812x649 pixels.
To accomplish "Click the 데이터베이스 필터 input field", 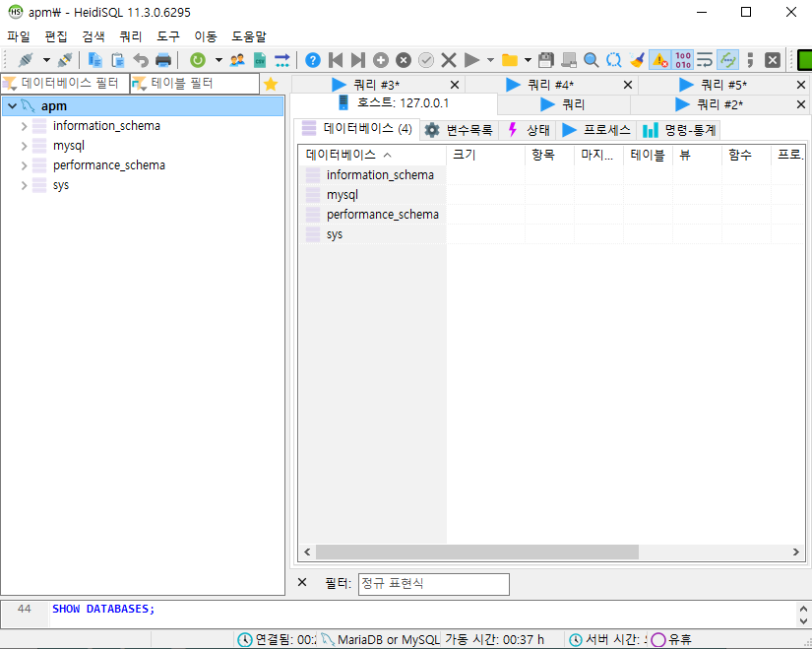I will coord(65,84).
